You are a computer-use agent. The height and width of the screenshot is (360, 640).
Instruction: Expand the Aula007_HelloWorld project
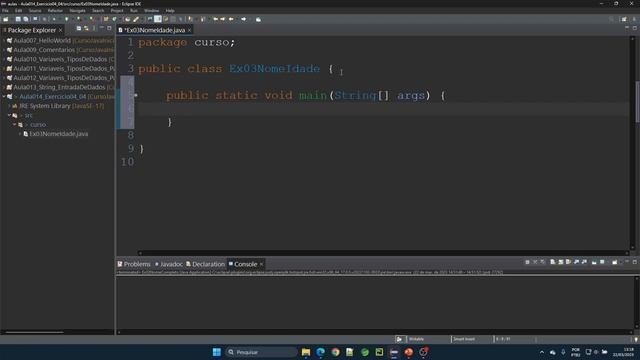pyautogui.click(x=4, y=40)
